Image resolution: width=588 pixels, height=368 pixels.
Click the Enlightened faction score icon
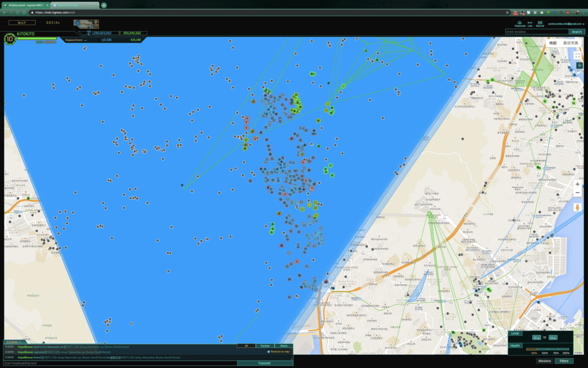tap(119, 33)
